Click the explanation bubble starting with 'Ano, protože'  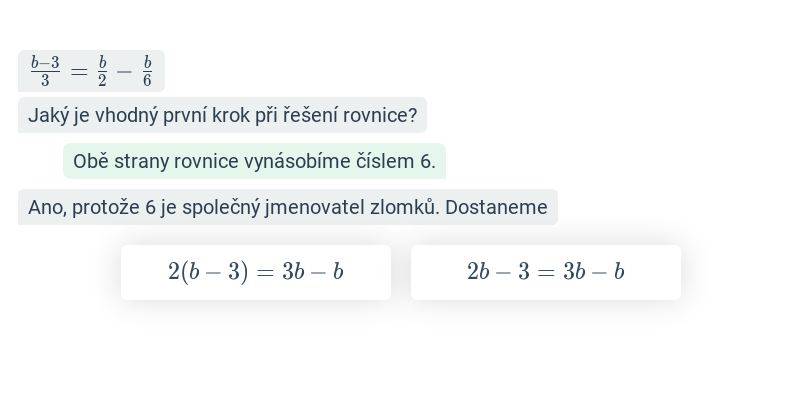point(288,207)
